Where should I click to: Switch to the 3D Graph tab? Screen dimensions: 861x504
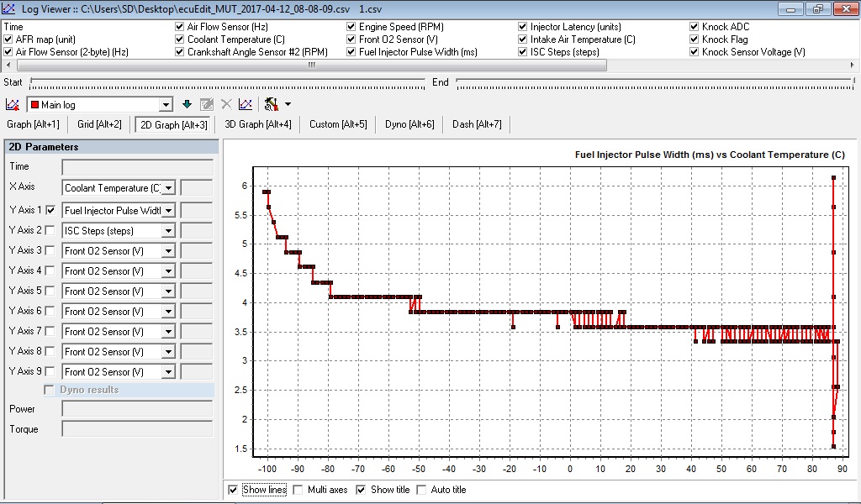[x=258, y=124]
